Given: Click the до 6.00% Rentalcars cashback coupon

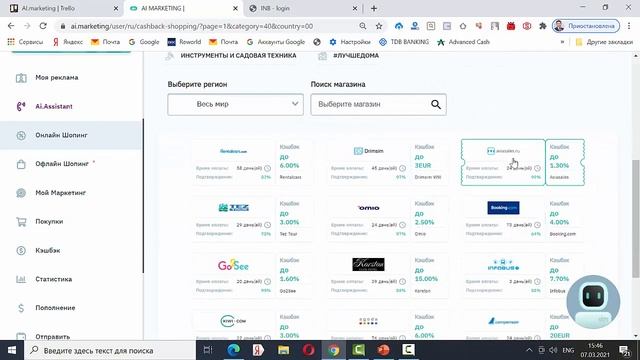Looking at the screenshot, I should (x=295, y=162).
